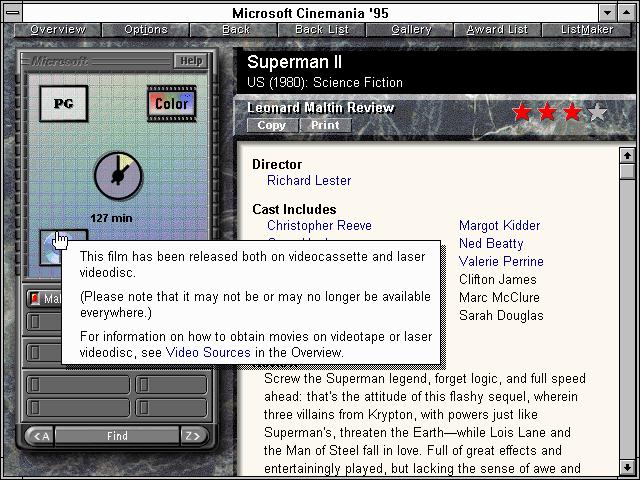Open the Back List

(x=322, y=30)
